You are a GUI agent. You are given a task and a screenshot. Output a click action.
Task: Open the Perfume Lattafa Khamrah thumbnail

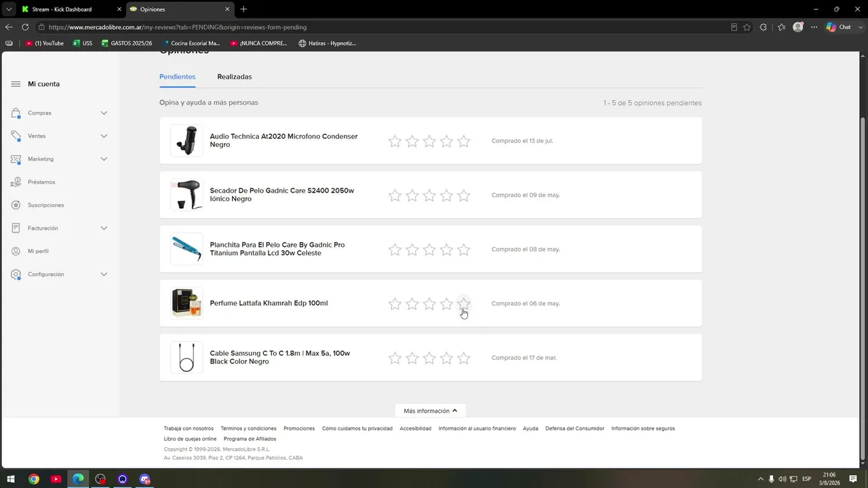click(186, 303)
